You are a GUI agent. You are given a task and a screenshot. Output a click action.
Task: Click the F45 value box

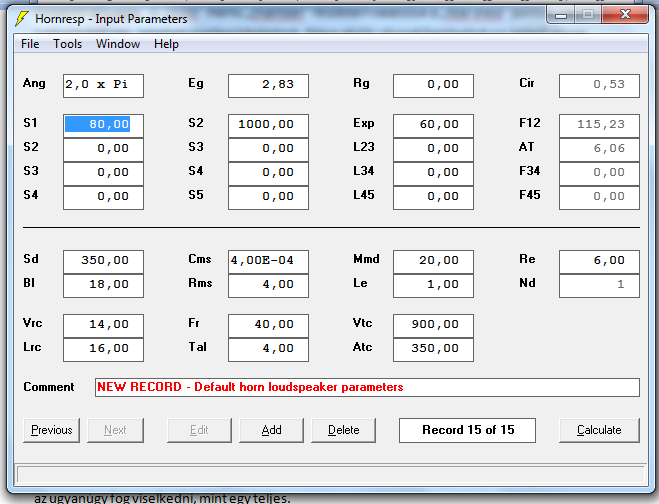599,197
